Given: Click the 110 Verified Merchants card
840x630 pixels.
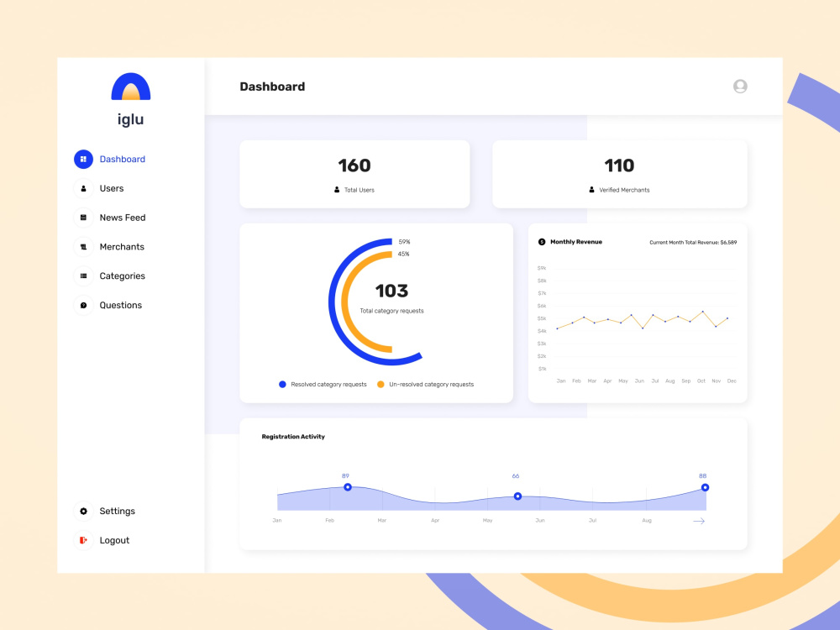Looking at the screenshot, I should point(620,174).
